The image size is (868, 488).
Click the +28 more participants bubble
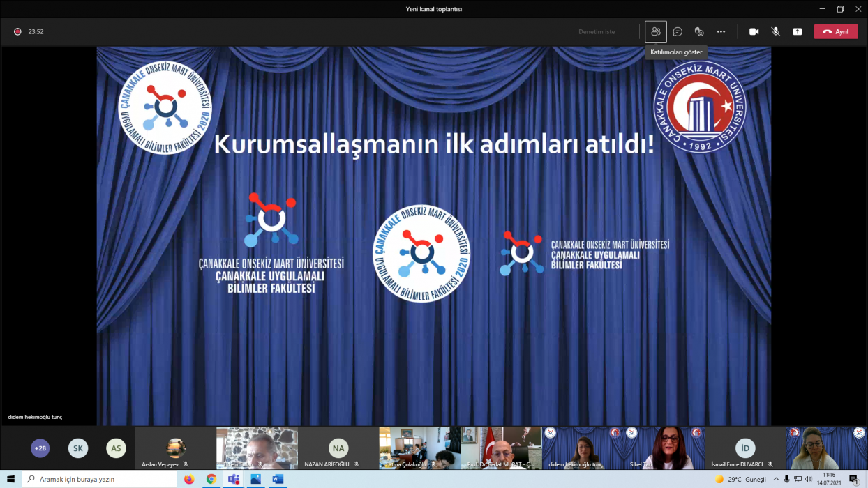click(x=40, y=448)
